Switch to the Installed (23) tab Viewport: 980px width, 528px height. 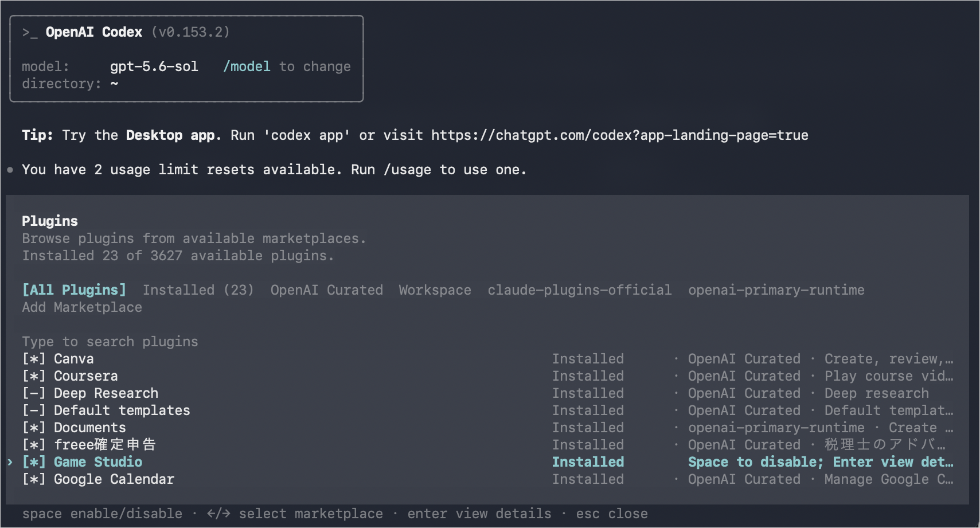198,290
